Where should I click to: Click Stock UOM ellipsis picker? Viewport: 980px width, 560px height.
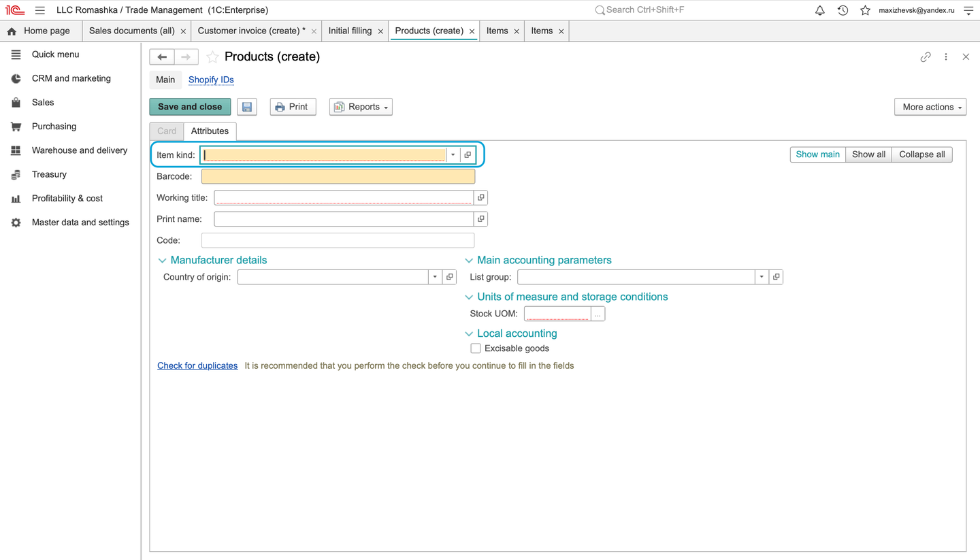click(x=598, y=314)
